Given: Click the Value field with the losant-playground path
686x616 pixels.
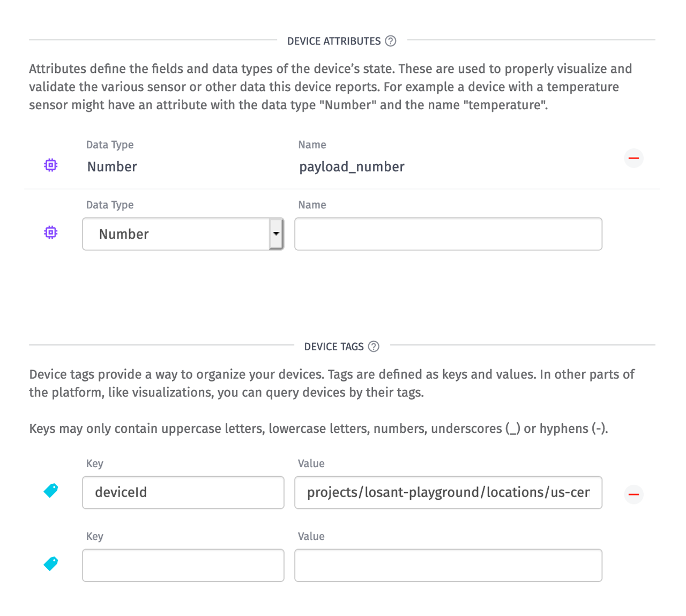Looking at the screenshot, I should tap(448, 492).
